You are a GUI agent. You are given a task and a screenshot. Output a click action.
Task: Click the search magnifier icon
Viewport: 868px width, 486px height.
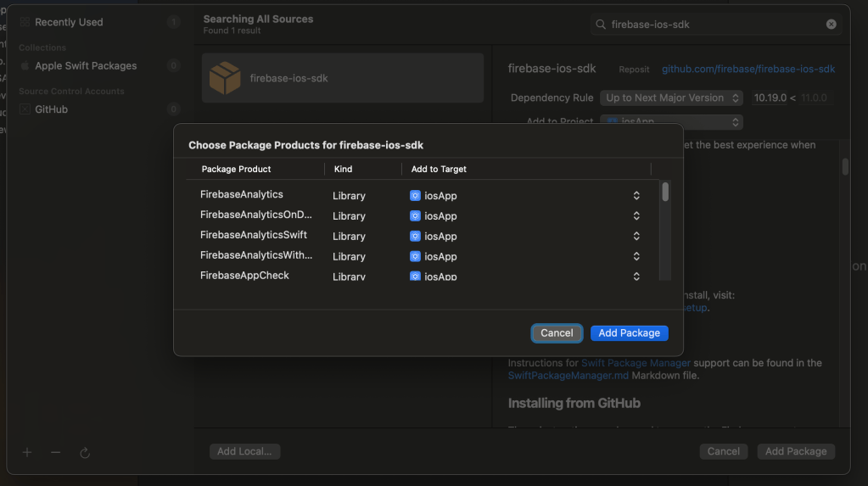point(601,25)
